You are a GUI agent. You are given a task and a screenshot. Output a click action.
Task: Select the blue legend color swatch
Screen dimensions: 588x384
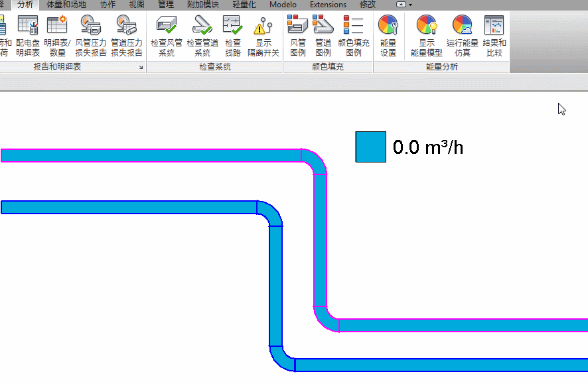370,147
